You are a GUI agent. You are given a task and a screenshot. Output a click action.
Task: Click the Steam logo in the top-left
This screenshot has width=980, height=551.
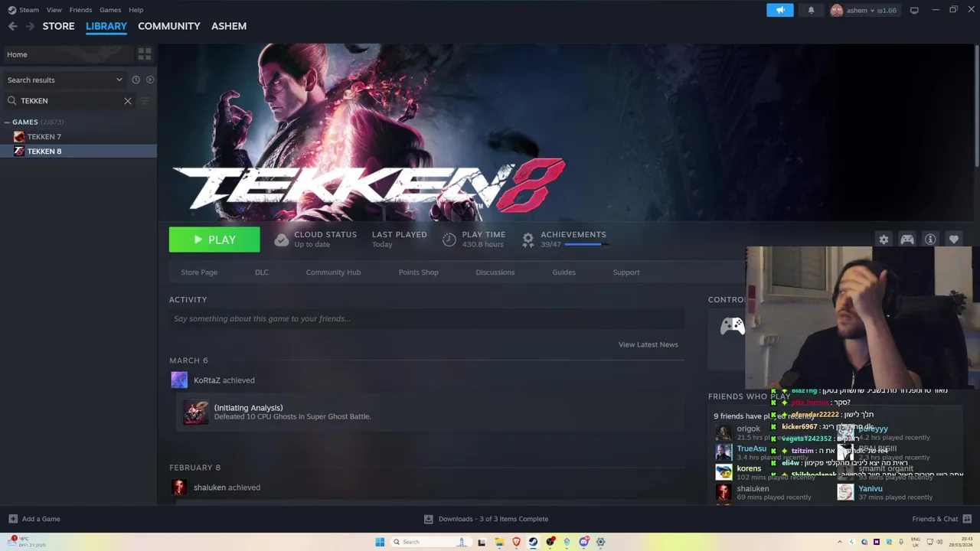tap(11, 10)
